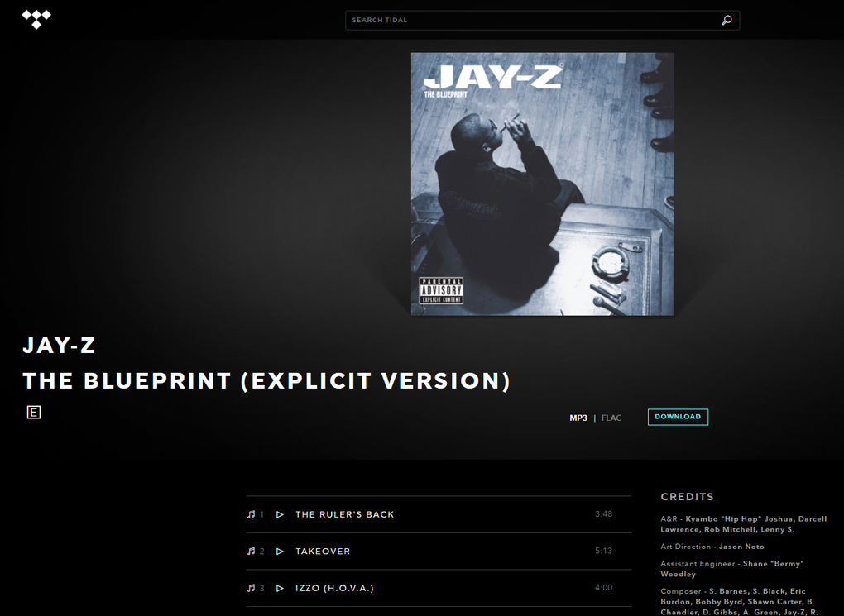Open the TIDAL logo home link
Viewport: 844px width, 616px height.
point(36,19)
